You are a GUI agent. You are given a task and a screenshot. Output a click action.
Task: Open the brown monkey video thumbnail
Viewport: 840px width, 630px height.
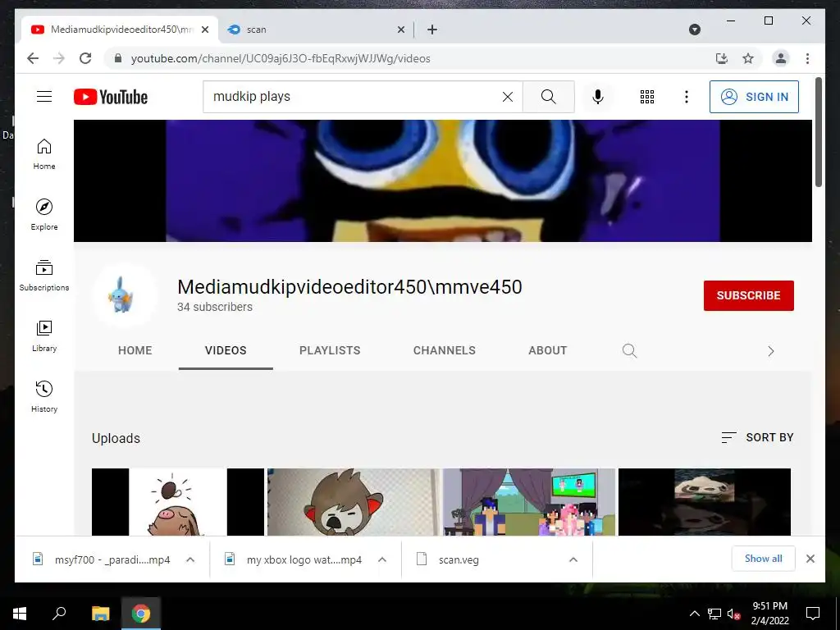(354, 502)
